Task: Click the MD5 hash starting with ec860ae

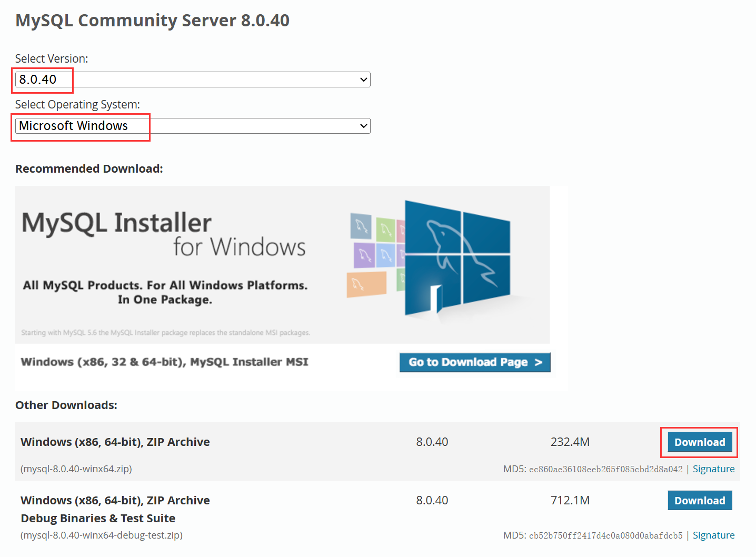Action: (x=605, y=470)
